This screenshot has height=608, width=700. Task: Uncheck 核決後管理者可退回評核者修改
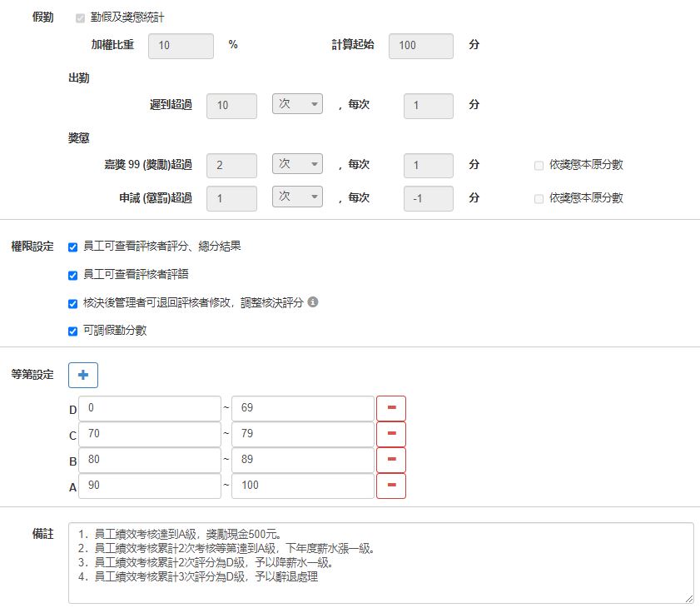72,304
